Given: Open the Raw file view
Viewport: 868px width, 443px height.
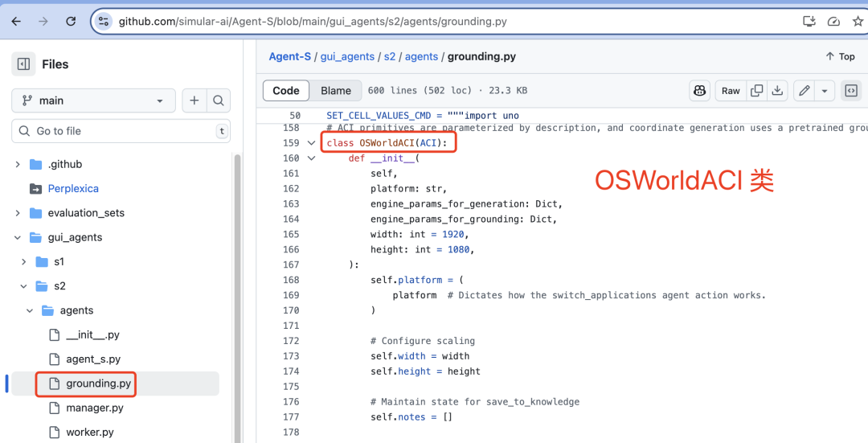Looking at the screenshot, I should coord(731,91).
